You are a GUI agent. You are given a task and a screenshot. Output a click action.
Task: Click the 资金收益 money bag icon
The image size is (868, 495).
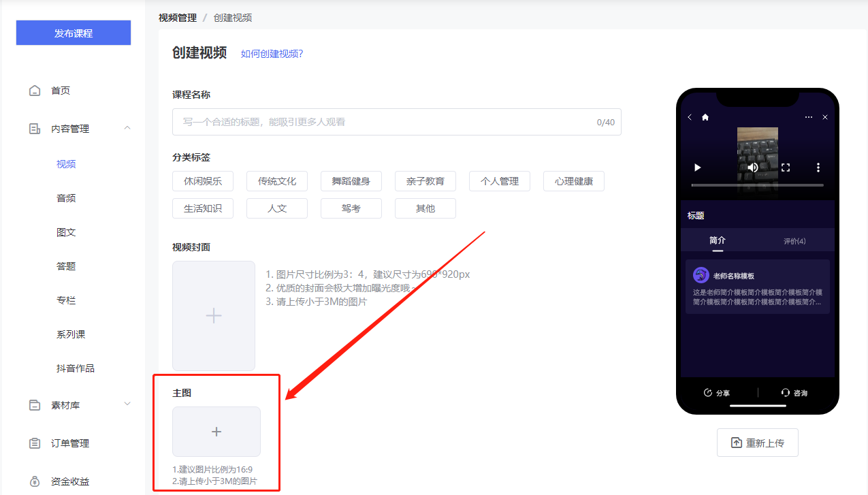click(35, 481)
